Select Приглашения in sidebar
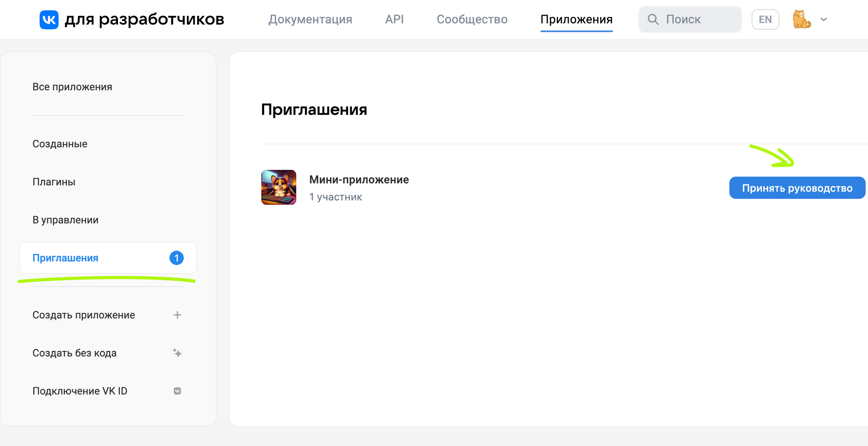868x446 pixels. click(x=108, y=258)
